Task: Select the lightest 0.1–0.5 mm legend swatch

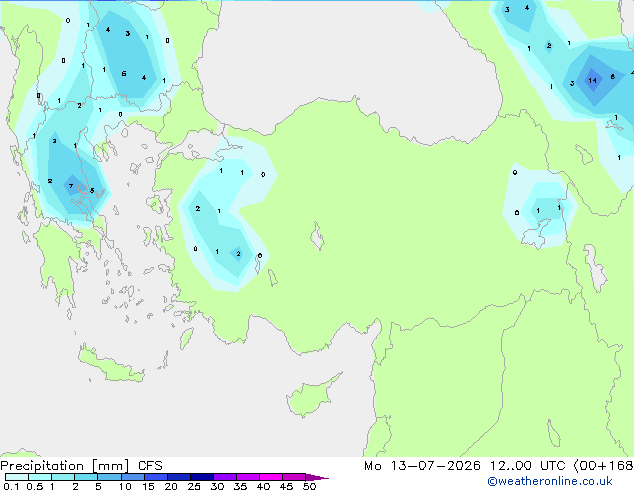Action: coord(17,477)
